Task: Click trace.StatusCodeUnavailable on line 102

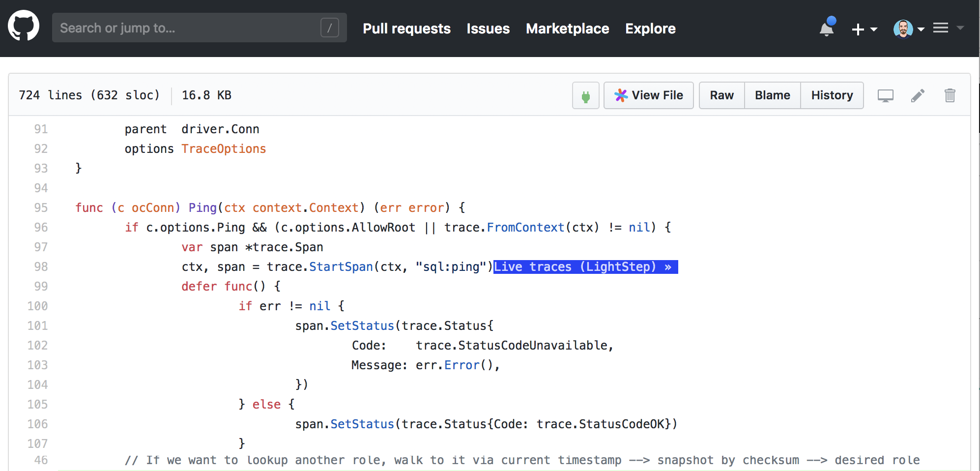Action: coord(511,346)
